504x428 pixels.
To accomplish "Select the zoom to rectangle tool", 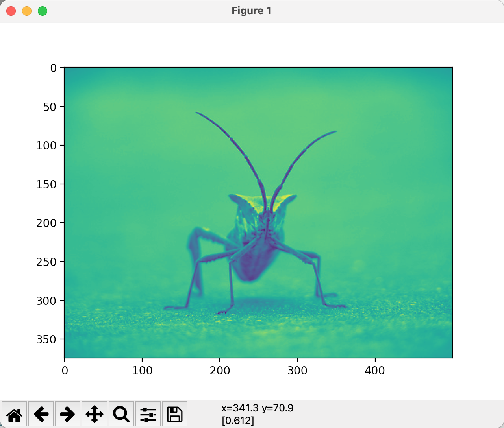I will [121, 414].
